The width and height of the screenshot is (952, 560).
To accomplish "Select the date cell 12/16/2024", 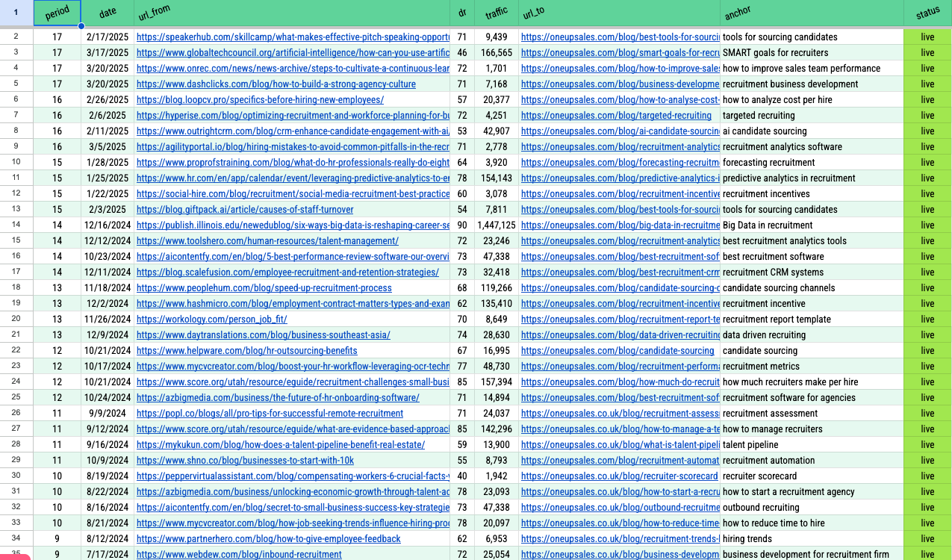I will point(108,225).
